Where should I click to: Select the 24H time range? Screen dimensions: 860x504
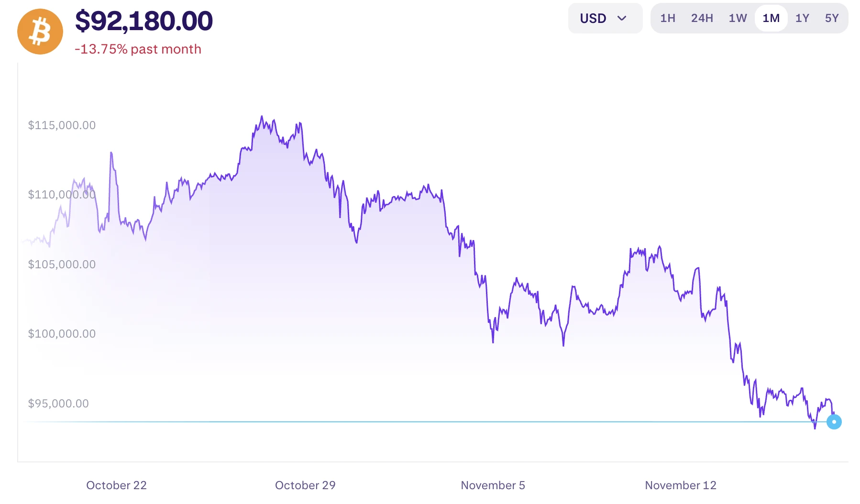(x=702, y=18)
